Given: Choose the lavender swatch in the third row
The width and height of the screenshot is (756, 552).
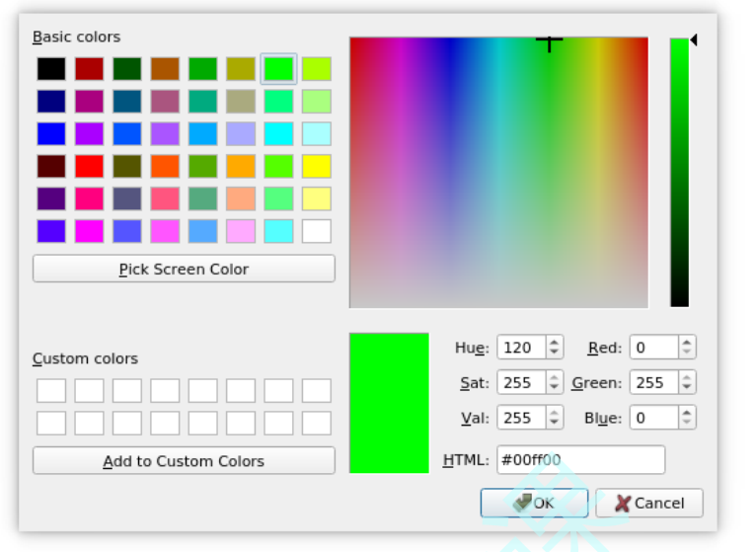Looking at the screenshot, I should pos(241,133).
